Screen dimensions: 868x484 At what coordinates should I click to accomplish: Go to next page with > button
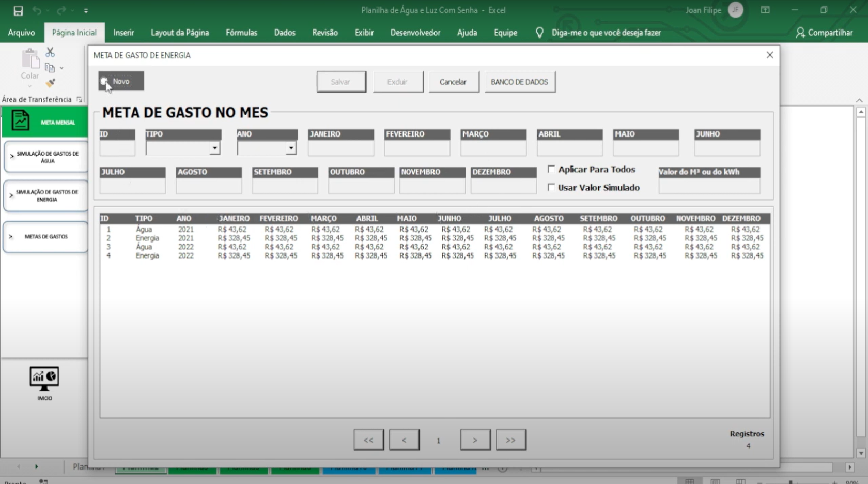475,440
